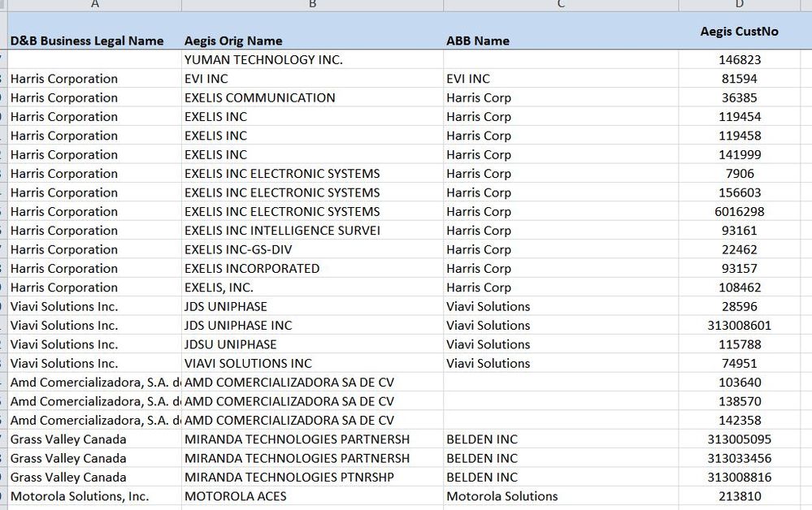
Task: Select cell with customer number 313033456
Action: point(739,458)
